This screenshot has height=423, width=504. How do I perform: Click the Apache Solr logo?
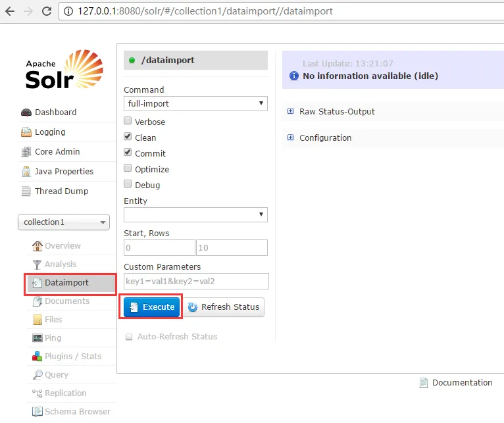(64, 70)
